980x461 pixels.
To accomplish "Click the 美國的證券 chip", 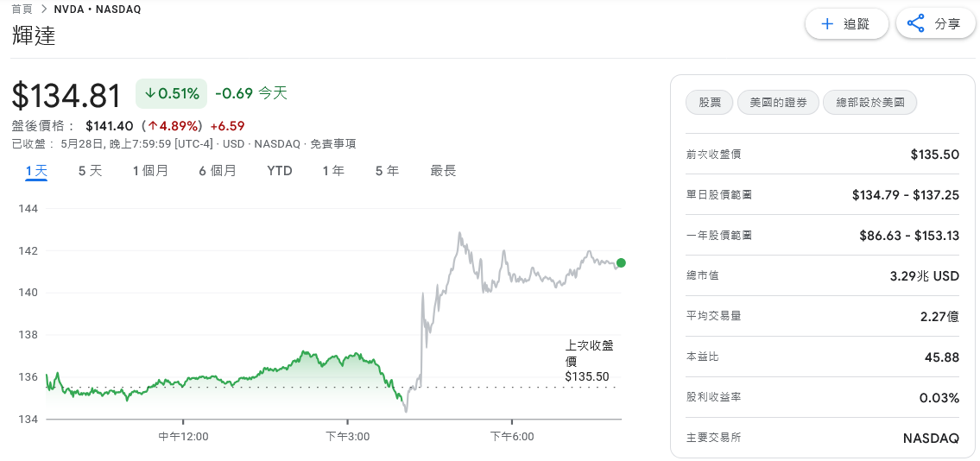I will point(778,103).
